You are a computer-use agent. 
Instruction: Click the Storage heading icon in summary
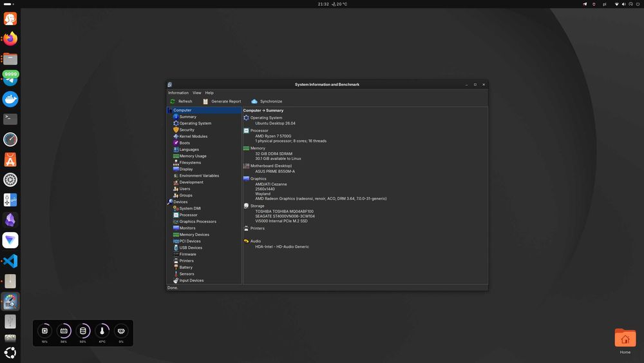point(246,206)
